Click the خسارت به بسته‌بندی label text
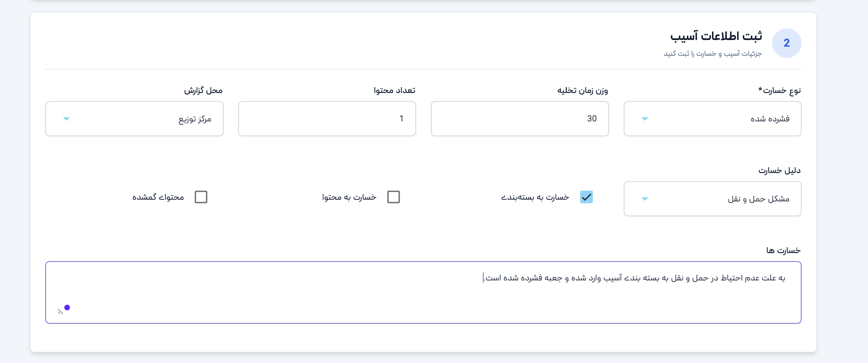This screenshot has width=868, height=363. (x=535, y=197)
